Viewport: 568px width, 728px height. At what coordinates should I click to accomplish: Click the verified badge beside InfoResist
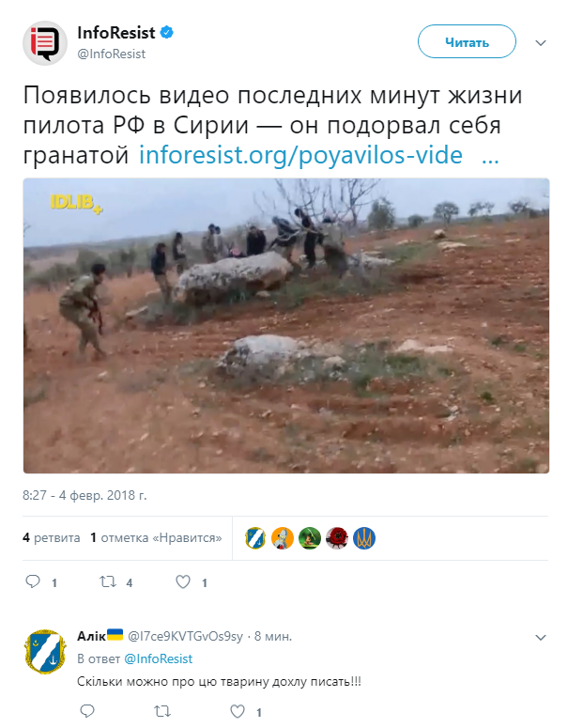[167, 33]
